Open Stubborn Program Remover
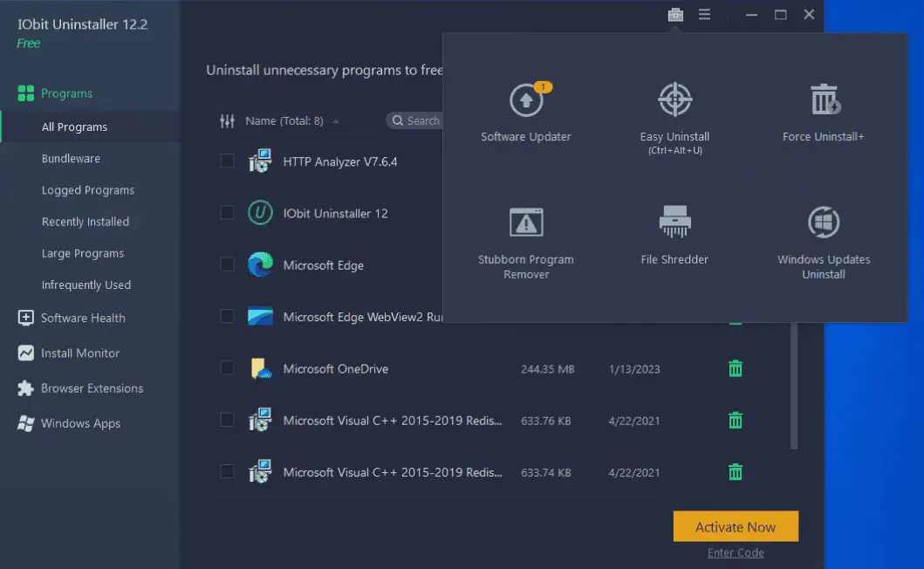This screenshot has height=569, width=924. pos(525,243)
